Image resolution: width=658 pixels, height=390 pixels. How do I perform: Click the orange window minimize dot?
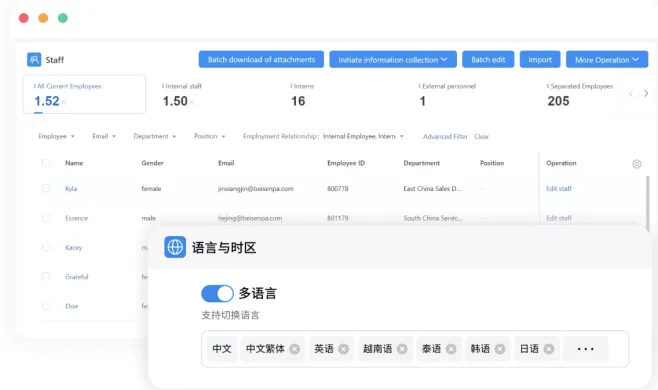(x=43, y=18)
